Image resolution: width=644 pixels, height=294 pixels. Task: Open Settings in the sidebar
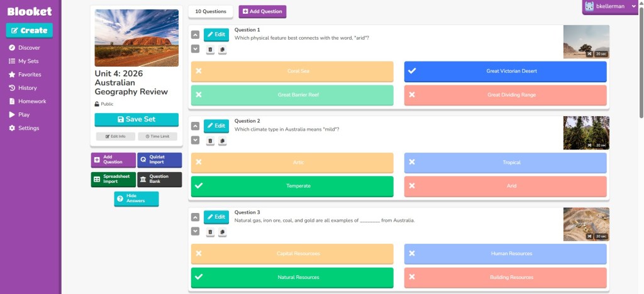click(29, 128)
